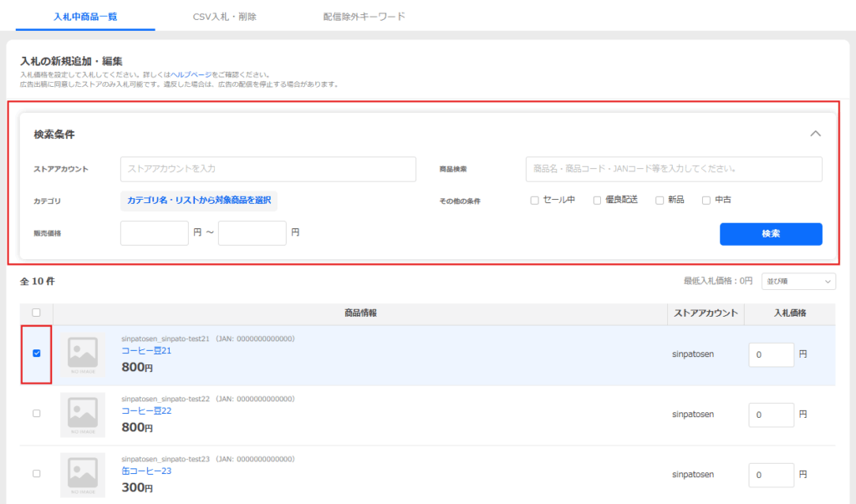The image size is (856, 504).
Task: Open the 缶コーヒー23 product link
Action: 146,471
